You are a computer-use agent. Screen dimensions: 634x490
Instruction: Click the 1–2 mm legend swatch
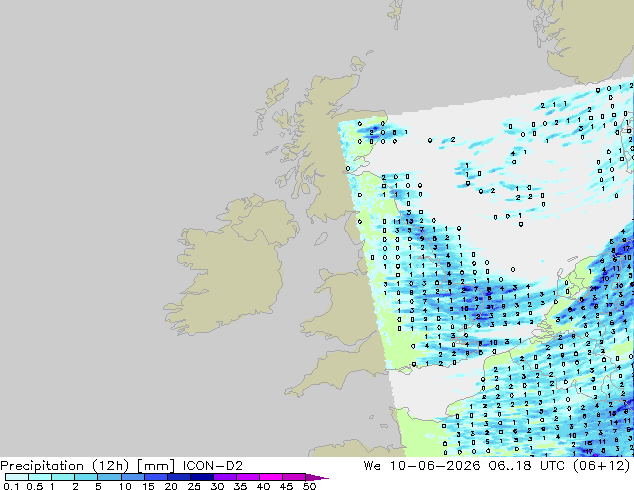pyautogui.click(x=63, y=477)
